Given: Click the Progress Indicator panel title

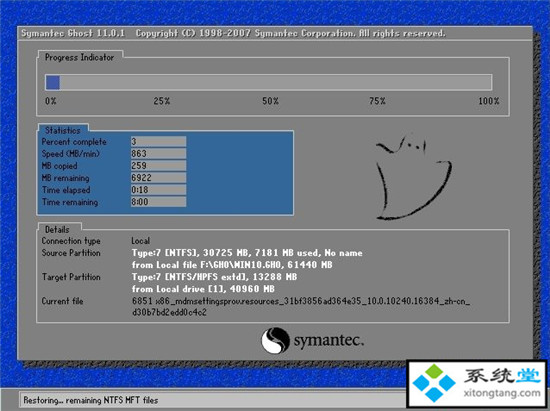Looking at the screenshot, I should [79, 57].
